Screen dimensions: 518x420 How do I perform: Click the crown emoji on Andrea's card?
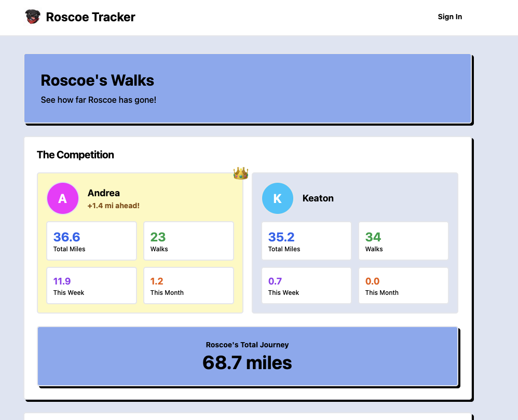tap(240, 173)
